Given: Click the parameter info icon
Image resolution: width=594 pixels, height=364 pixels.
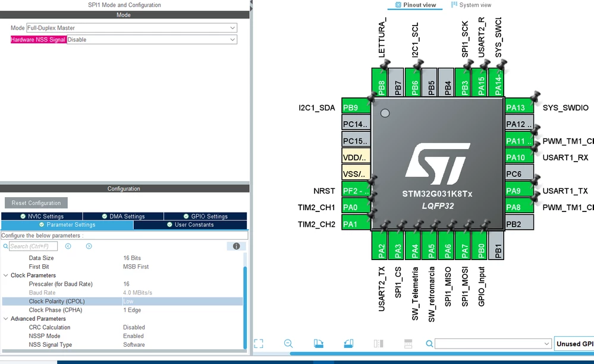Looking at the screenshot, I should pyautogui.click(x=237, y=246).
